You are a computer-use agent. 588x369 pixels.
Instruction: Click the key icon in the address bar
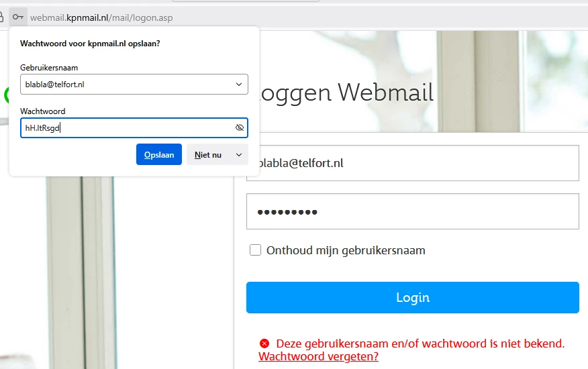coord(18,17)
